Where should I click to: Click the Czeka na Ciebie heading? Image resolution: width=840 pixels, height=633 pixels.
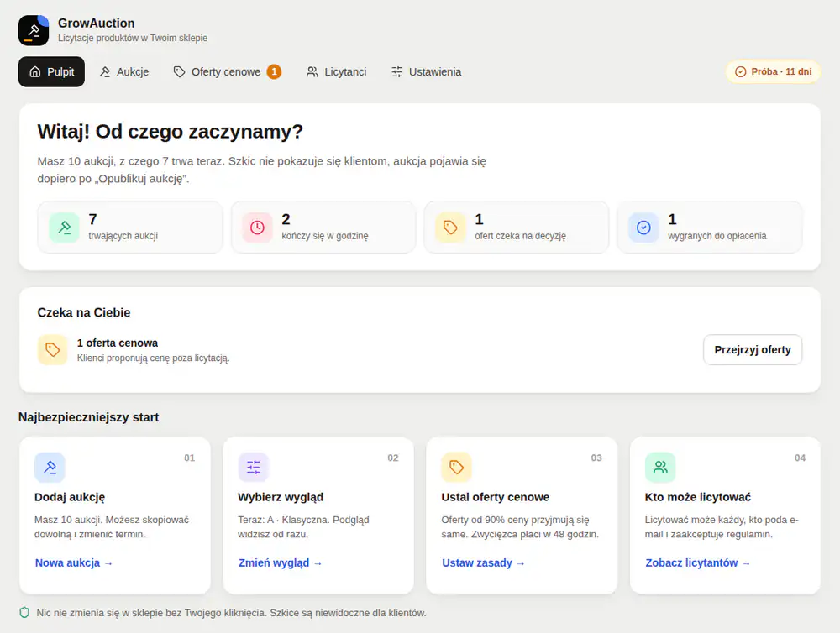coord(84,313)
